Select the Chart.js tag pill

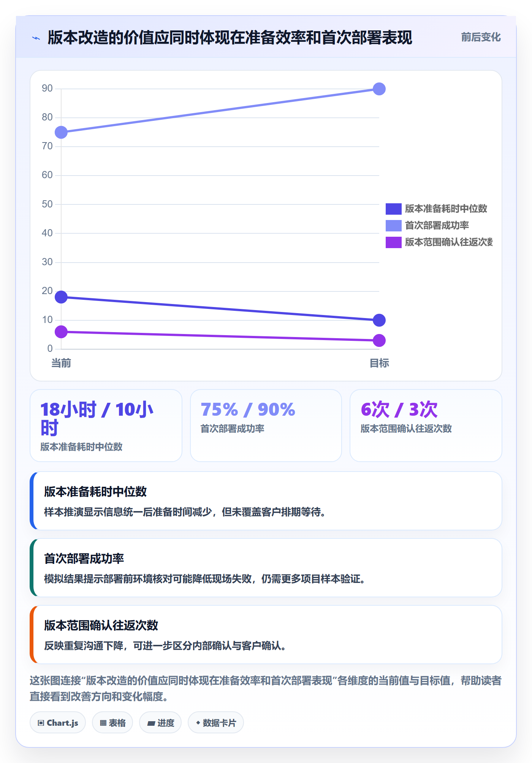(x=58, y=722)
